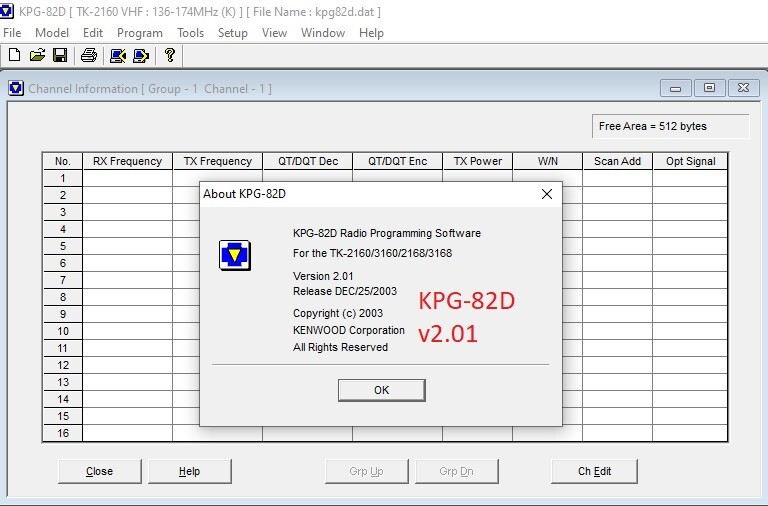768x506 pixels.
Task: Click the KENWOOD Corporation text
Action: 349,330
